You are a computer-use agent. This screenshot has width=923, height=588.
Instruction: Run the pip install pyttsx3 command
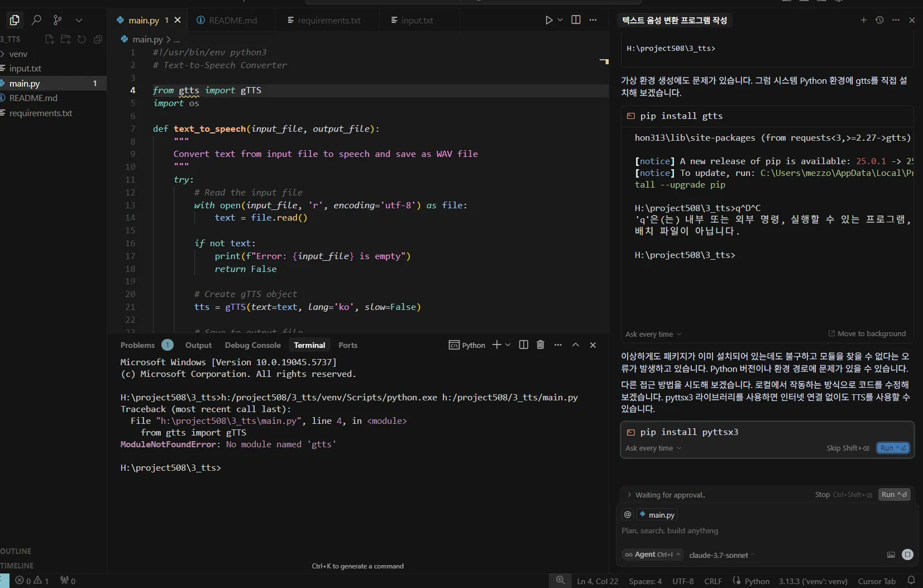[893, 448]
